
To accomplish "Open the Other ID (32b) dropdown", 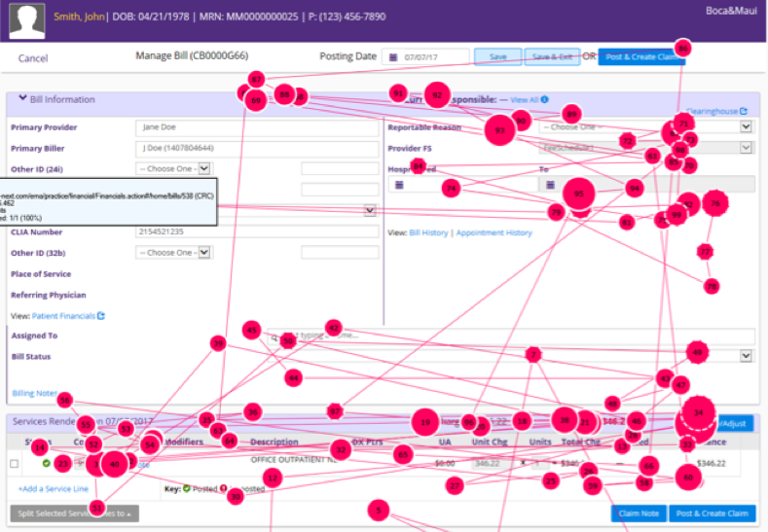I will (173, 253).
